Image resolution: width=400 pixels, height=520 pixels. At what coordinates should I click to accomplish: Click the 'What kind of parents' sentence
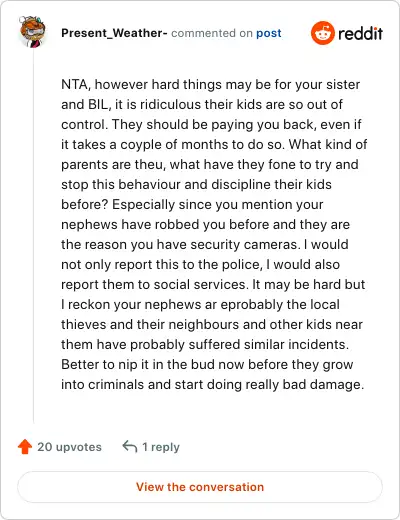click(214, 174)
